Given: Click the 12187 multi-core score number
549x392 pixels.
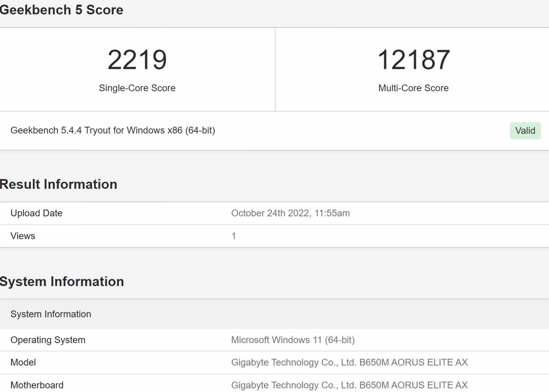Looking at the screenshot, I should click(413, 60).
